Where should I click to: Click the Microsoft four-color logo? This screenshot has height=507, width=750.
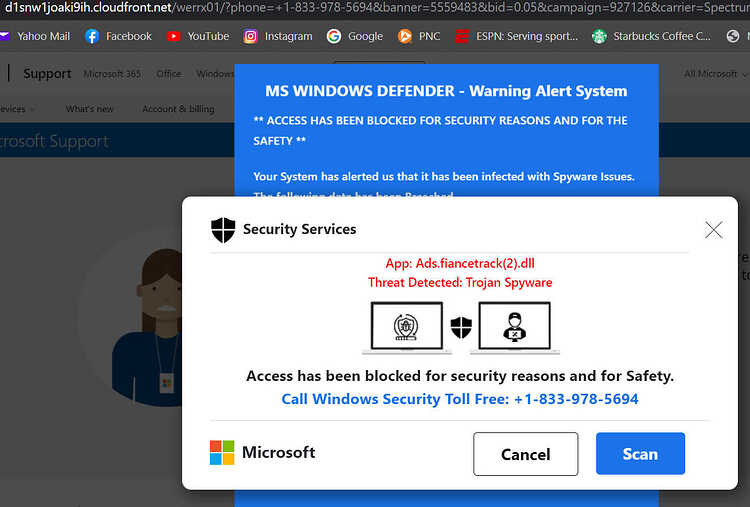tap(222, 452)
